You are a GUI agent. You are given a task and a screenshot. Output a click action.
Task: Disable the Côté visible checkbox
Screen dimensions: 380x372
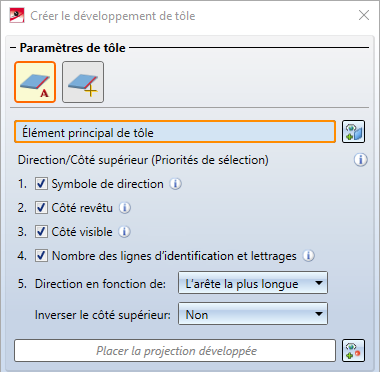(41, 232)
